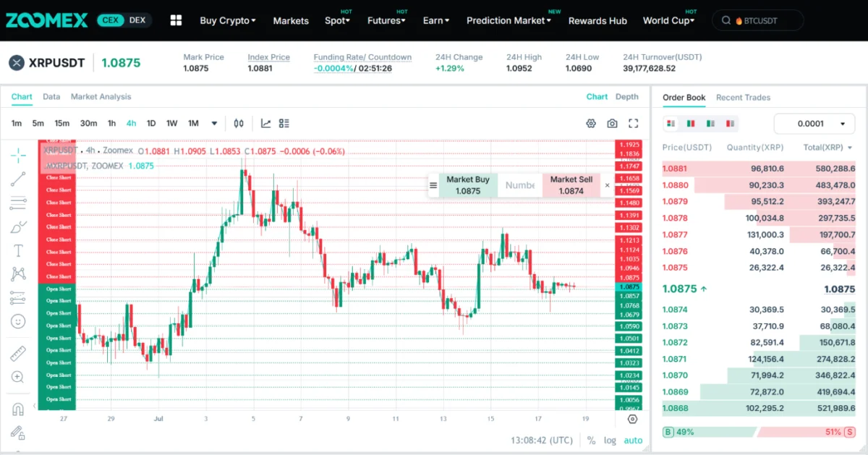Show combined buy and sell order book view

[671, 124]
